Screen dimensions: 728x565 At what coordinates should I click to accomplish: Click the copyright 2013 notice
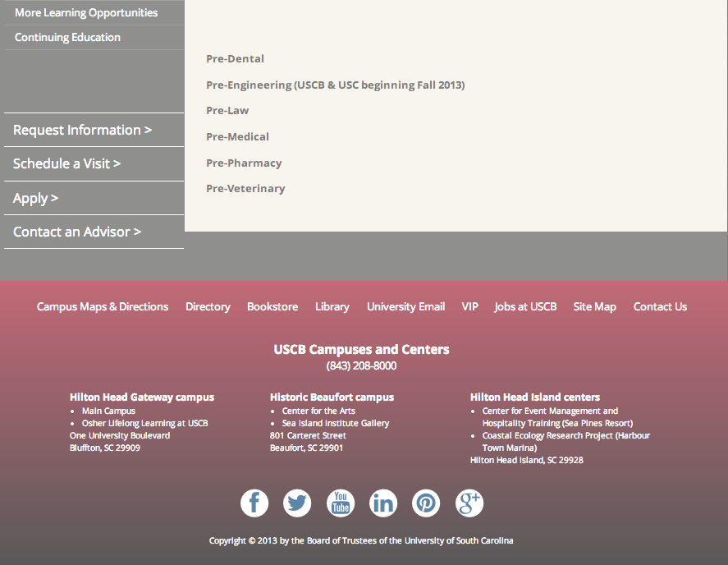(361, 541)
